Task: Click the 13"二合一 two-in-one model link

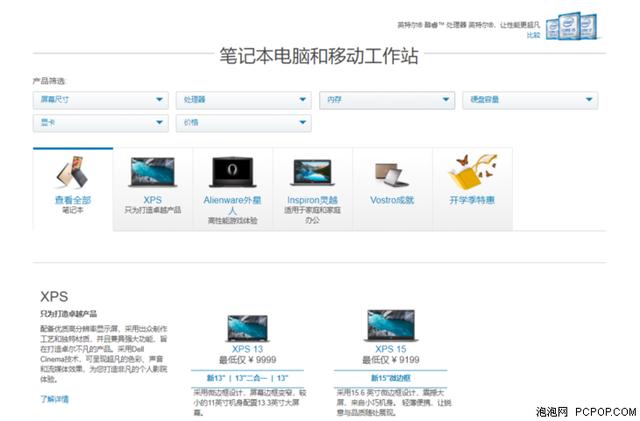Action: (x=251, y=378)
